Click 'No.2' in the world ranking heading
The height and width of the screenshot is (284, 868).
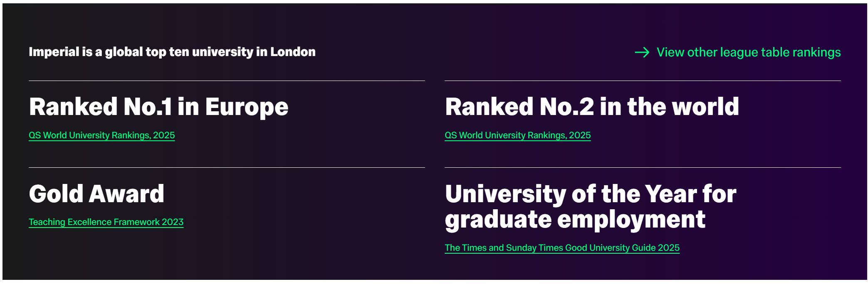click(x=566, y=107)
